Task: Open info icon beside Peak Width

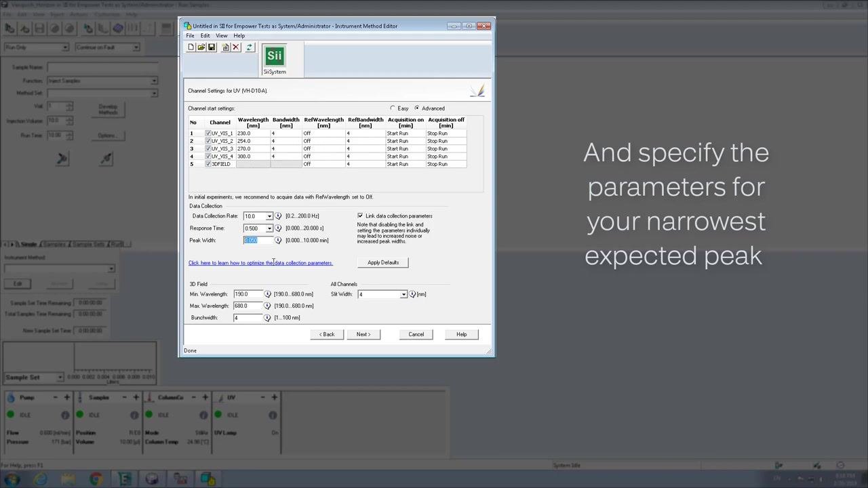Action: click(278, 241)
